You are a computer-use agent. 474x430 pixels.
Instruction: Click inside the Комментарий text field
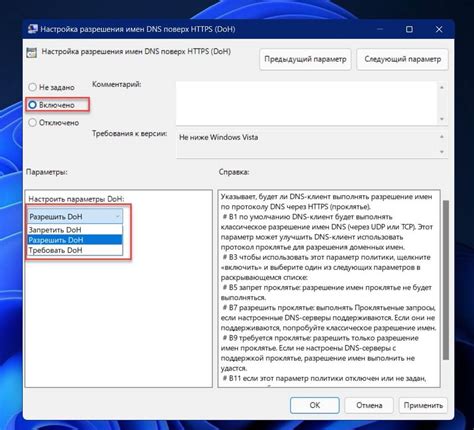pyautogui.click(x=307, y=103)
